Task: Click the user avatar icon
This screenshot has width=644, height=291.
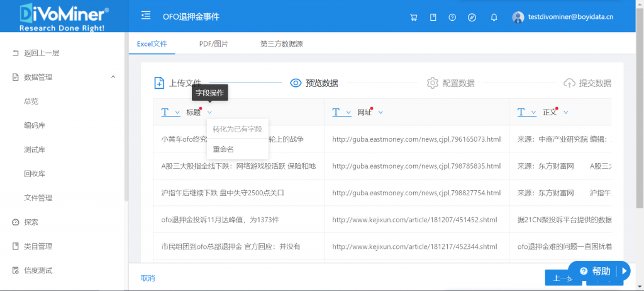Action: tap(518, 17)
